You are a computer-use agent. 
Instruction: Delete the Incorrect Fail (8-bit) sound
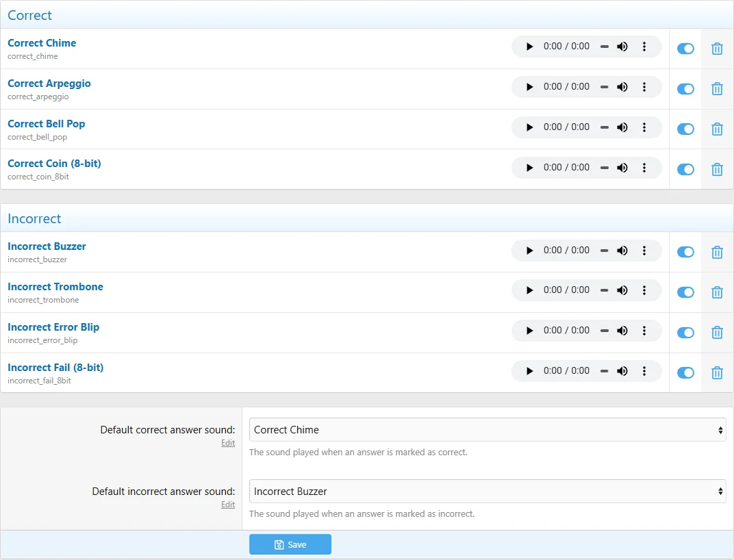pyautogui.click(x=717, y=373)
